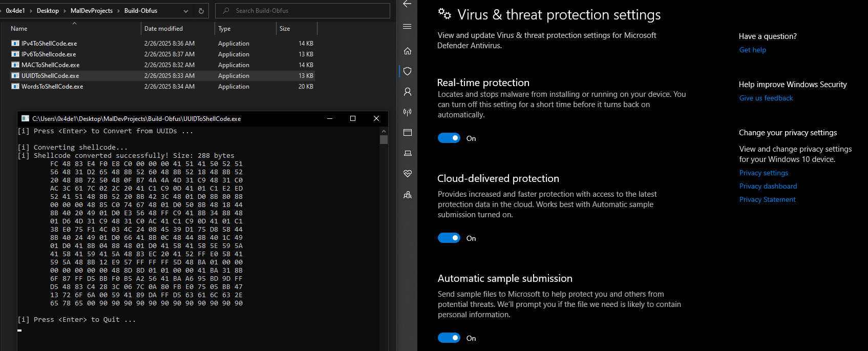Click the WordsToShellCode.exe file icon
The height and width of the screenshot is (351, 868).
tap(15, 87)
